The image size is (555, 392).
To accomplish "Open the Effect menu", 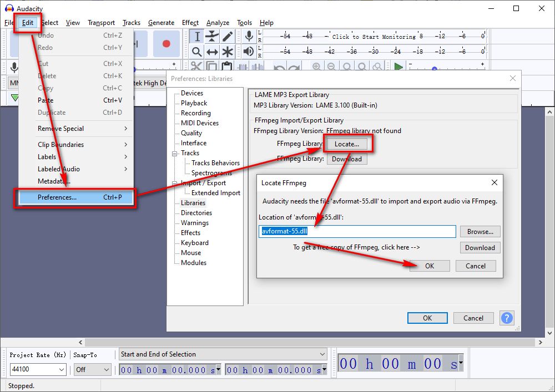I will [x=190, y=23].
